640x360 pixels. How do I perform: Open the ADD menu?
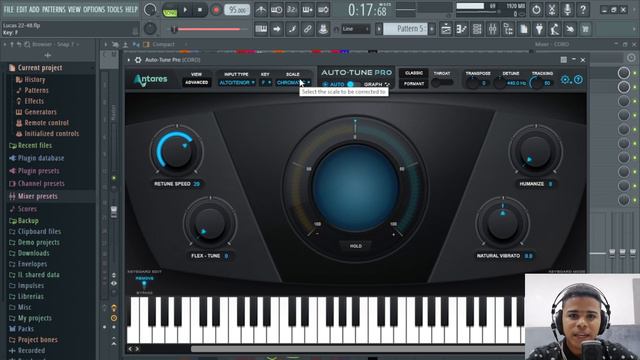[35, 9]
